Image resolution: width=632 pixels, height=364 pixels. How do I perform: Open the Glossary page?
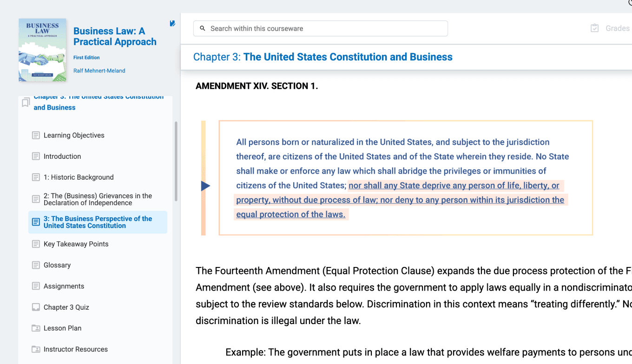pyautogui.click(x=57, y=265)
